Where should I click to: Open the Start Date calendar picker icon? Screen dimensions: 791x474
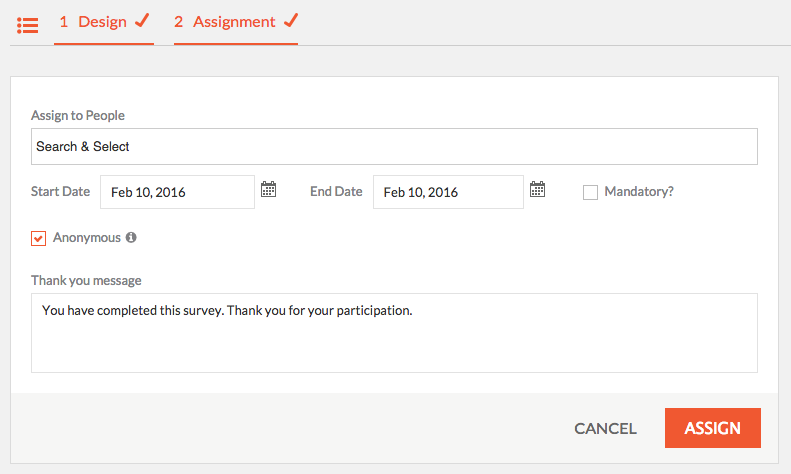(268, 190)
